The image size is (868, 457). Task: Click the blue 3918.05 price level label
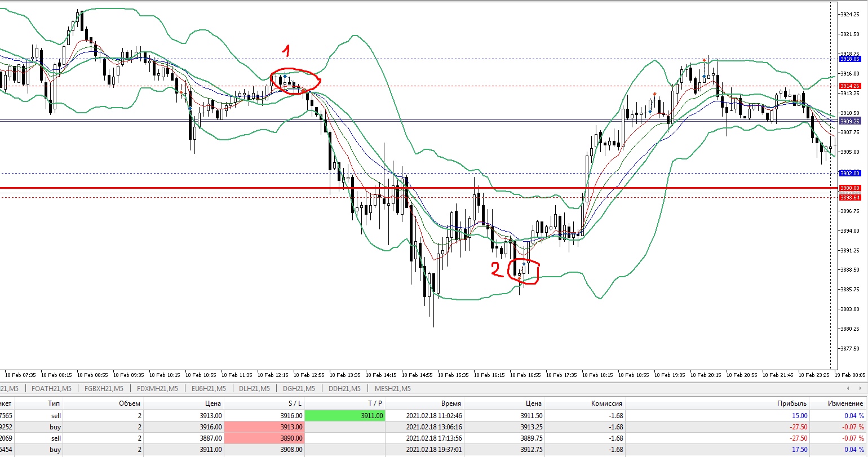(849, 59)
